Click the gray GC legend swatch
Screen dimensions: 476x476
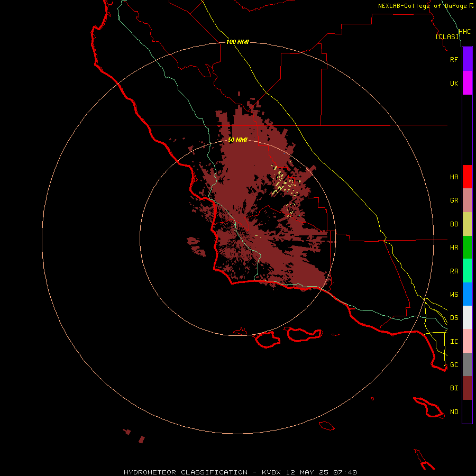[x=467, y=364]
